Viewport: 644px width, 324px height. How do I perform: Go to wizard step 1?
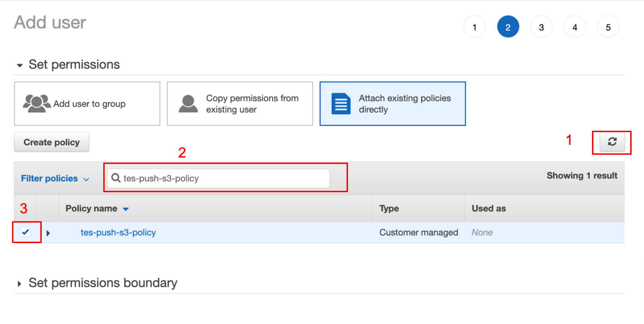tap(474, 27)
